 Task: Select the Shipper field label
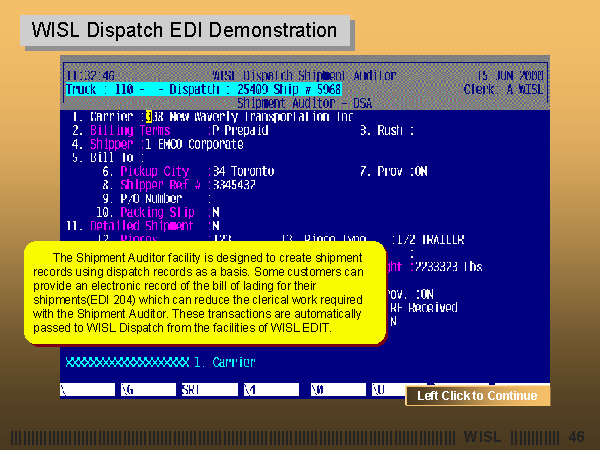(112, 144)
